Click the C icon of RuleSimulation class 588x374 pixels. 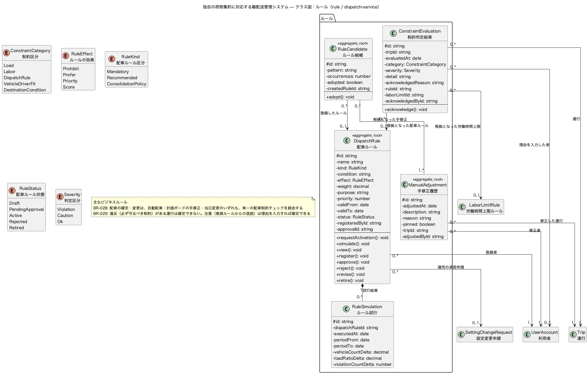[x=346, y=309]
